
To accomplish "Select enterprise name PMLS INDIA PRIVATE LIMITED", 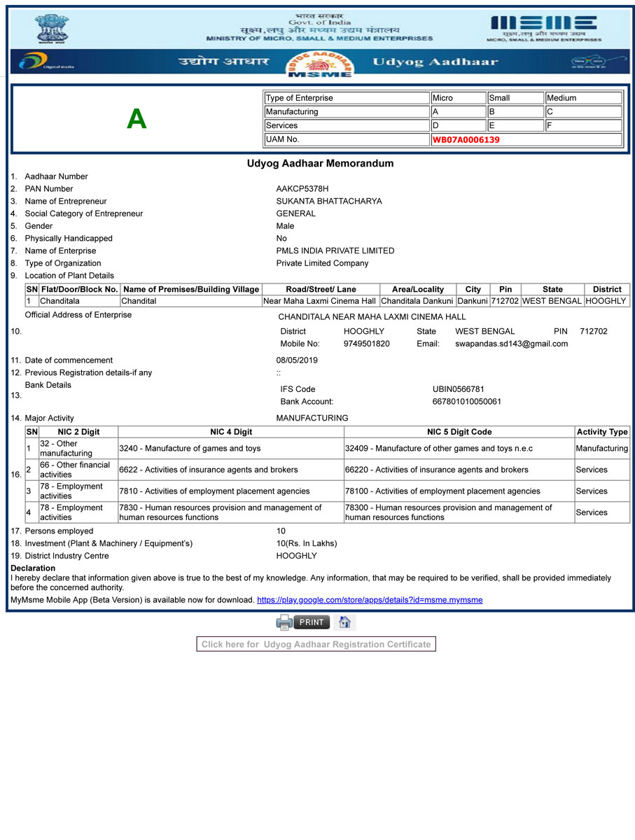I will pyautogui.click(x=335, y=251).
